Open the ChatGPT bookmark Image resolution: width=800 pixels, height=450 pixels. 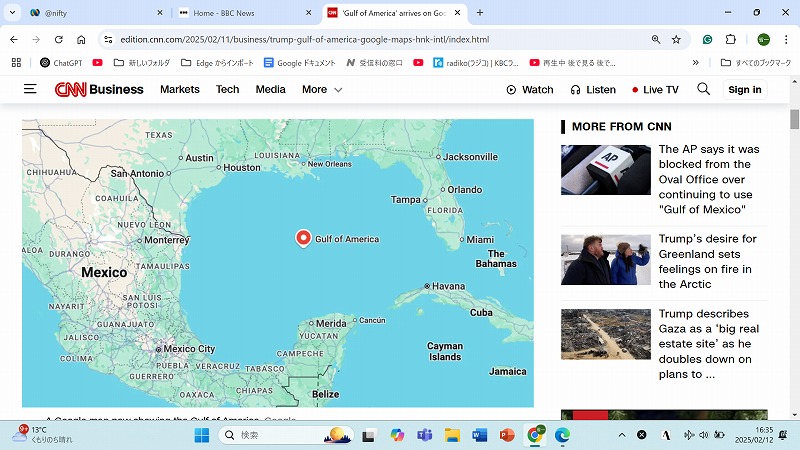61,63
